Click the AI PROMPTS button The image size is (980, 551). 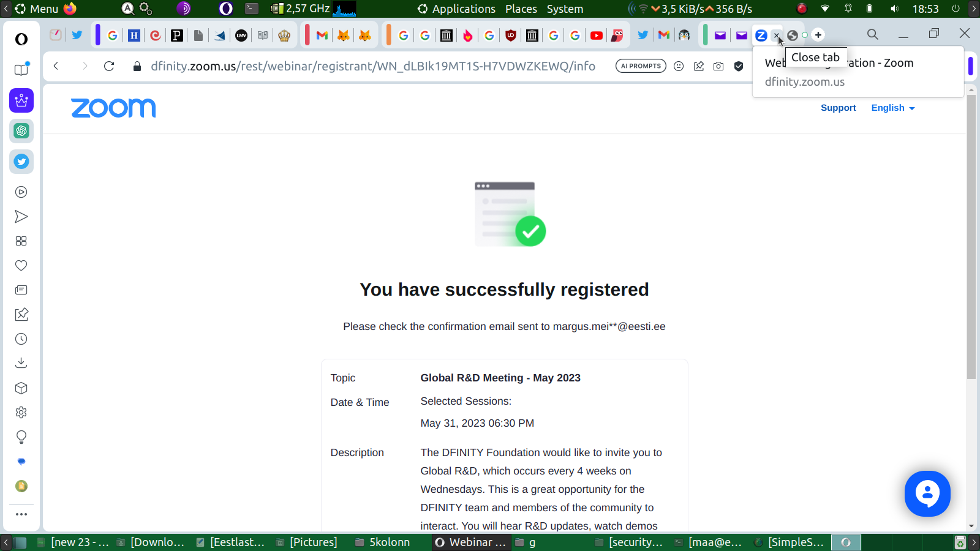(x=641, y=66)
